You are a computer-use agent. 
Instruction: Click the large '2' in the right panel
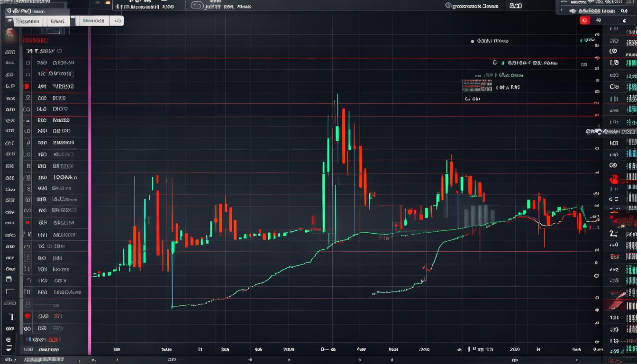[613, 234]
